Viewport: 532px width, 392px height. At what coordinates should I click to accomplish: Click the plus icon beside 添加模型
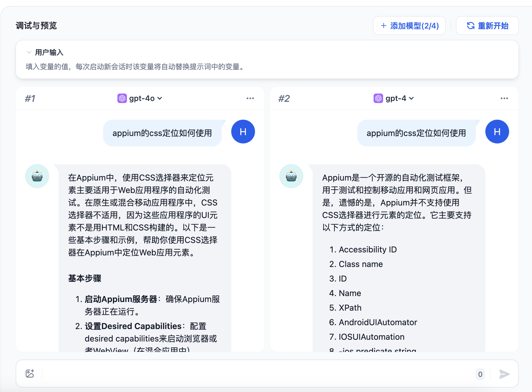[383, 26]
